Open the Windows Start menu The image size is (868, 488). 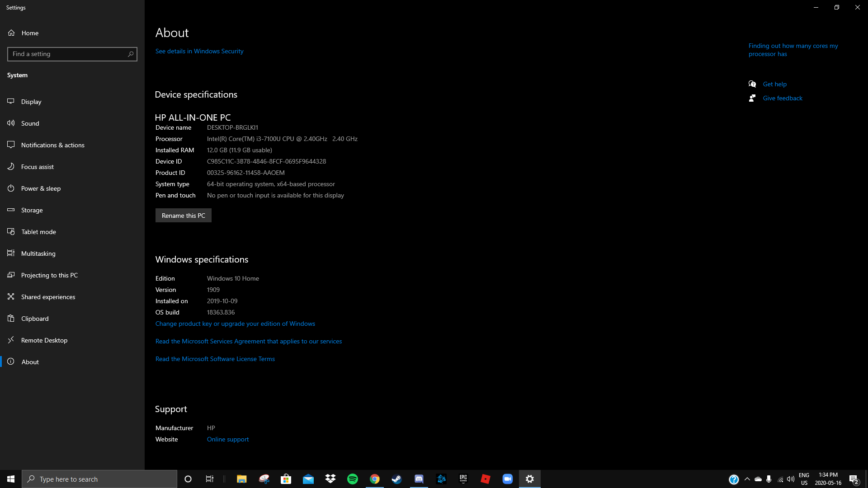coord(11,479)
